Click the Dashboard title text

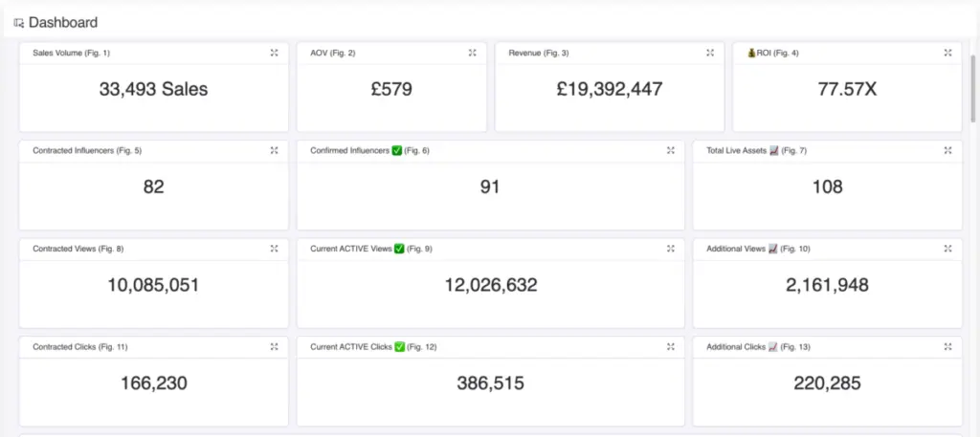(63, 22)
